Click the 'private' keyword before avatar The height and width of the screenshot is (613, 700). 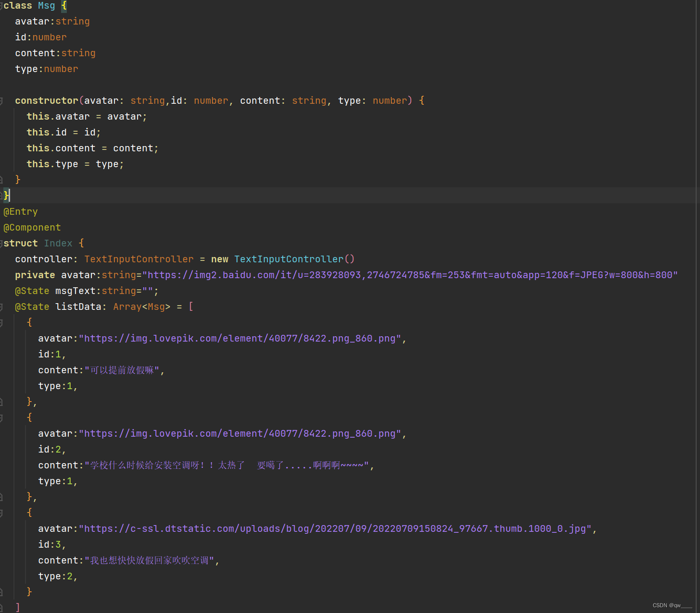pos(35,275)
